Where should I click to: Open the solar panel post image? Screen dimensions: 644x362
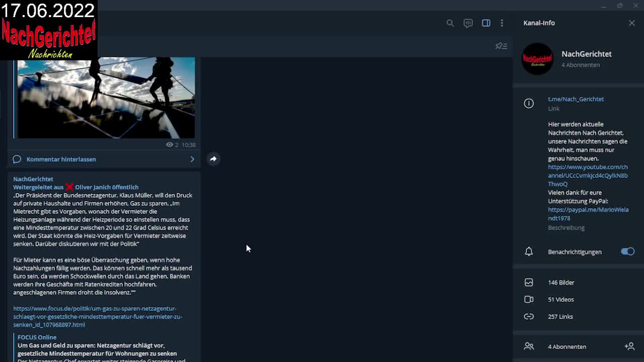[106, 98]
